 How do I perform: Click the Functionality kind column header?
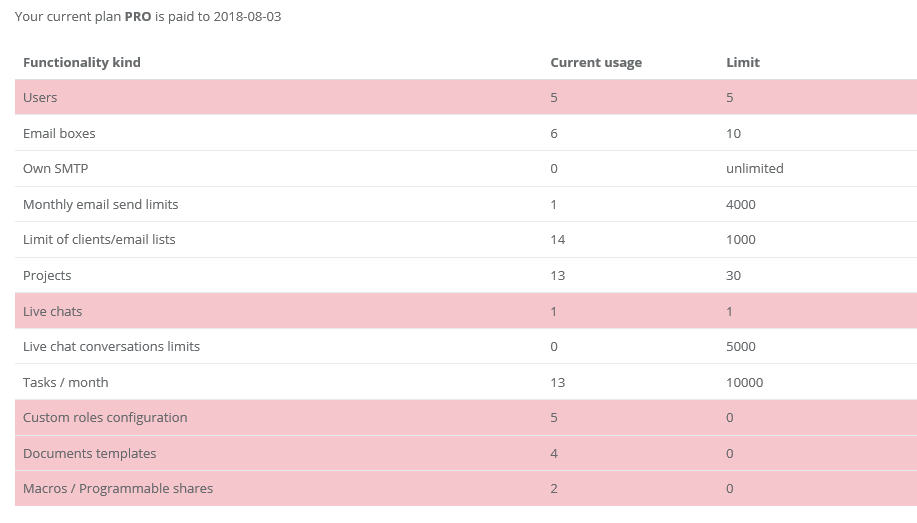click(82, 62)
